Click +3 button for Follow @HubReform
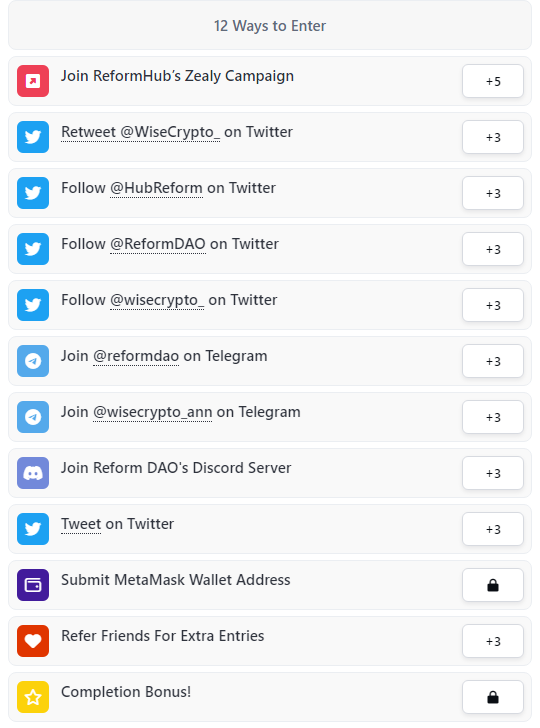 [493, 193]
